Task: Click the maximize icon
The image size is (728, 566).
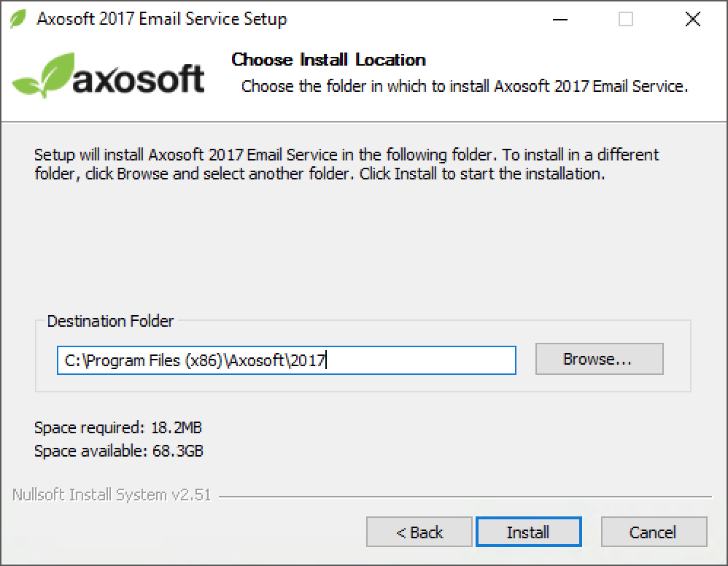Action: [x=624, y=19]
